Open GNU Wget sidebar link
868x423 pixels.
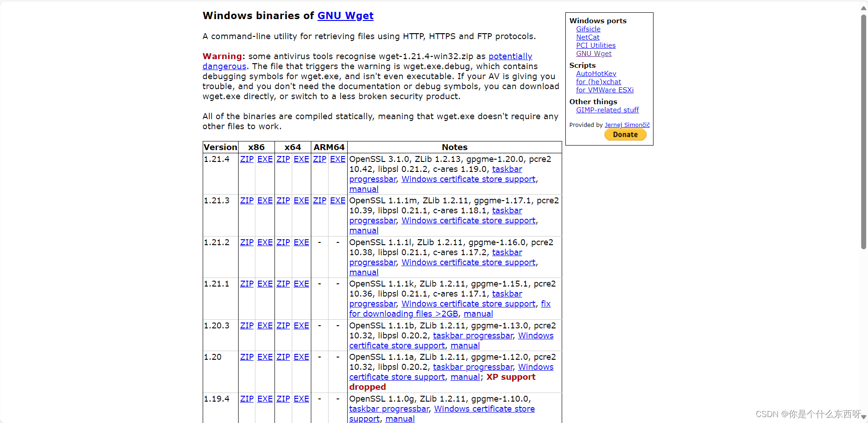click(594, 54)
